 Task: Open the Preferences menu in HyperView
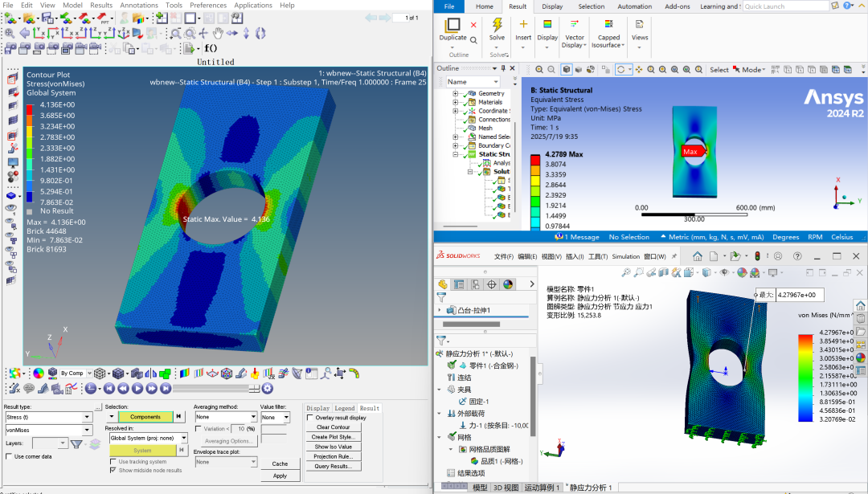coord(208,5)
